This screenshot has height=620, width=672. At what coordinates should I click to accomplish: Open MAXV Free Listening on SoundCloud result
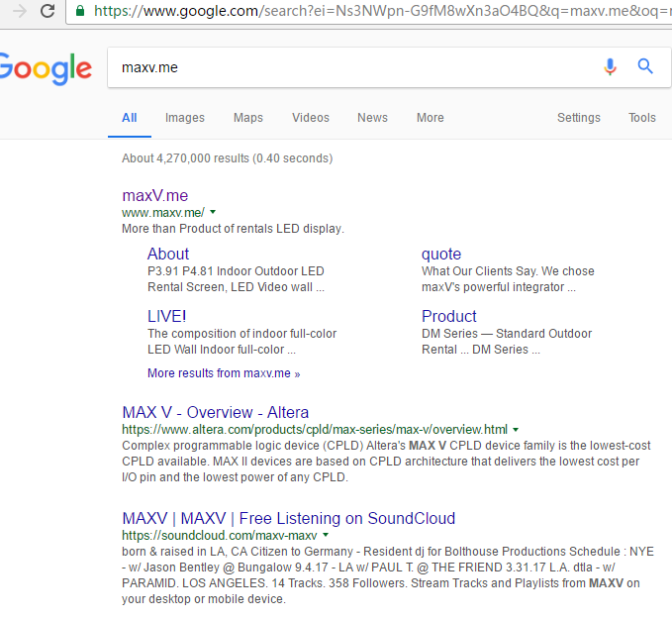pos(289,518)
